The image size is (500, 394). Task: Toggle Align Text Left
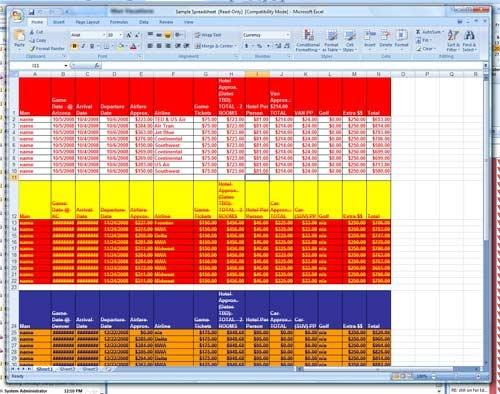(x=150, y=46)
